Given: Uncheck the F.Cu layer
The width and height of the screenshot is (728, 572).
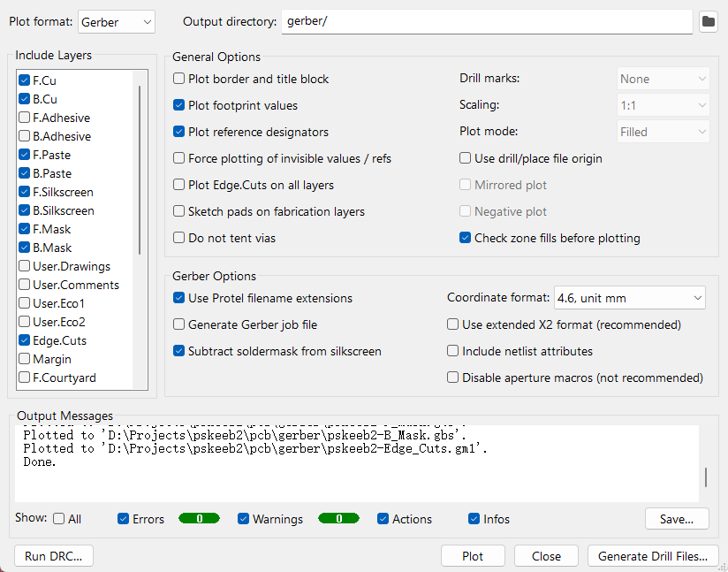Looking at the screenshot, I should (25, 80).
